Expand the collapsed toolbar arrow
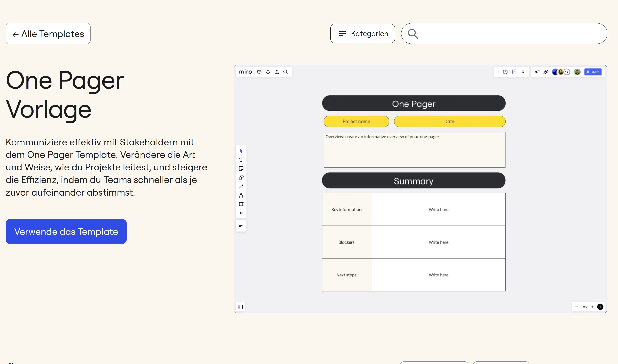Image resolution: width=618 pixels, height=364 pixels. pos(498,72)
